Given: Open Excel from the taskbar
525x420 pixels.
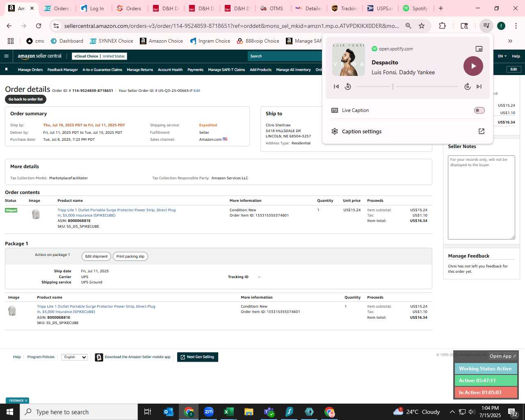Looking at the screenshot, I should pos(229,412).
